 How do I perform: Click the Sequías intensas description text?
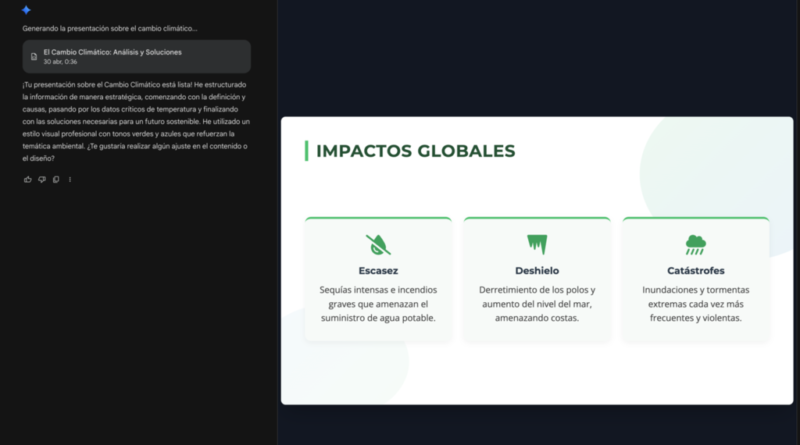(378, 304)
